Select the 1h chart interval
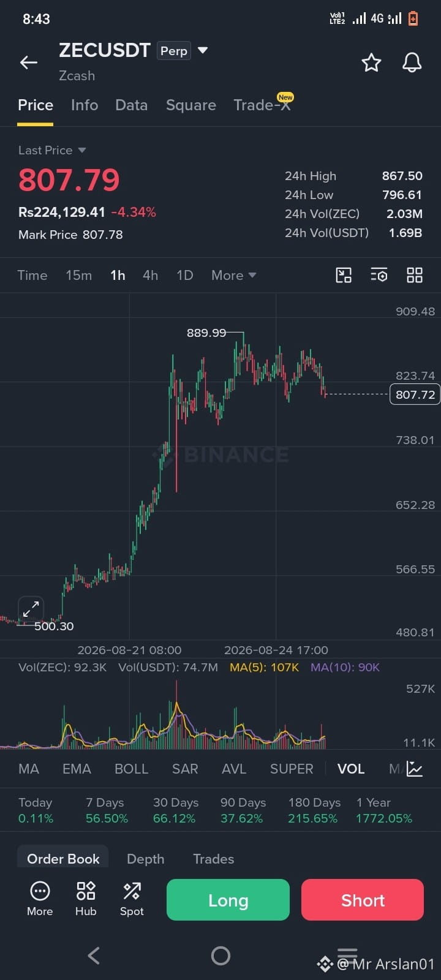 tap(118, 276)
